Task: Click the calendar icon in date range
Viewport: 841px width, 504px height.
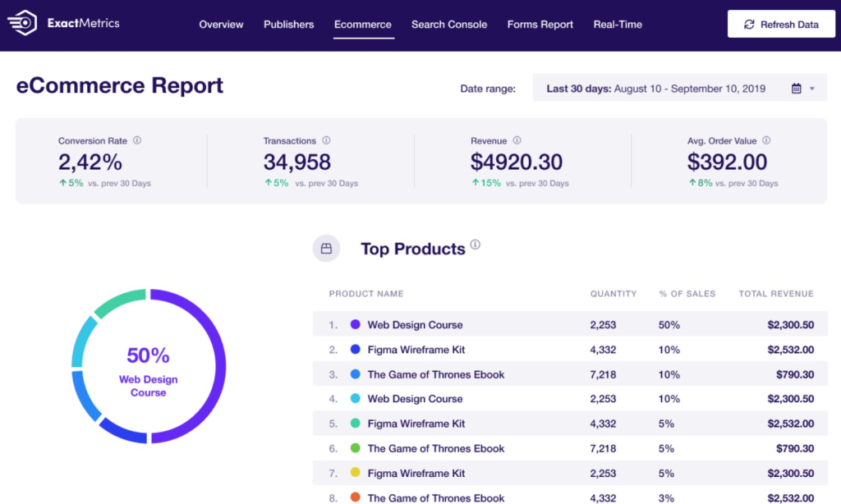Action: pyautogui.click(x=796, y=89)
